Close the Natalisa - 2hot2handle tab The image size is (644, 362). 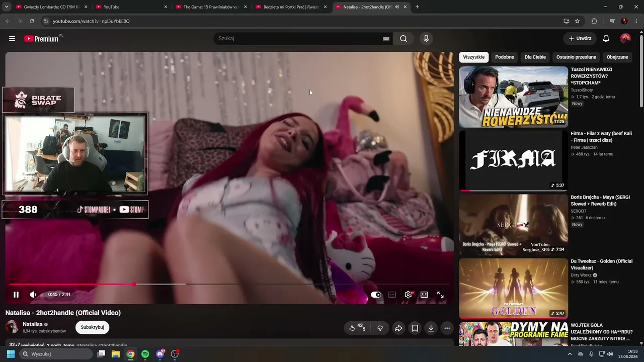click(x=405, y=7)
